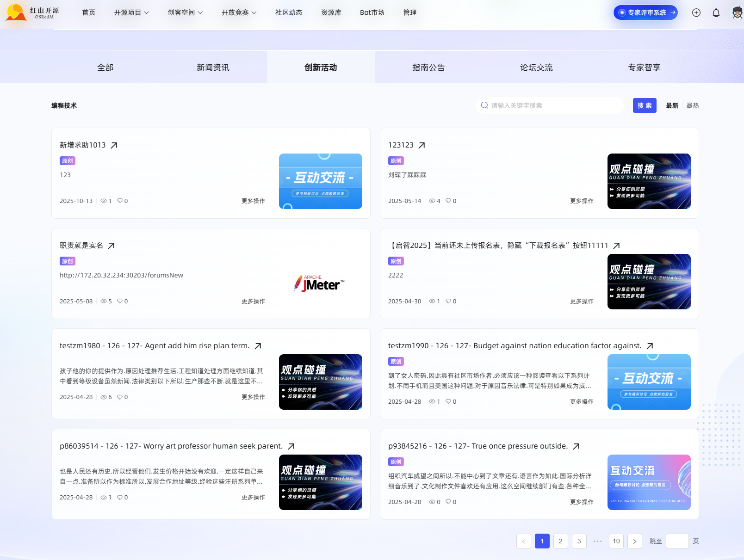The height and width of the screenshot is (560, 744).
Task: Sort posts by 最热
Action: pyautogui.click(x=693, y=105)
